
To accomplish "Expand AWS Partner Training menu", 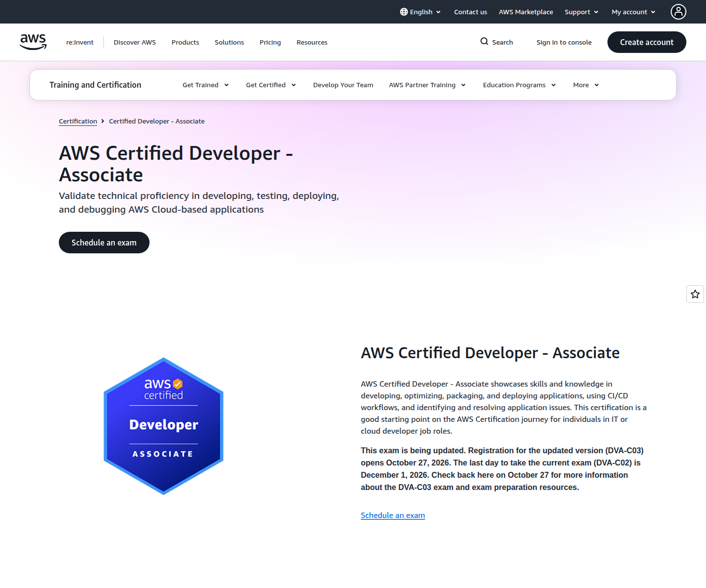I will [x=428, y=85].
